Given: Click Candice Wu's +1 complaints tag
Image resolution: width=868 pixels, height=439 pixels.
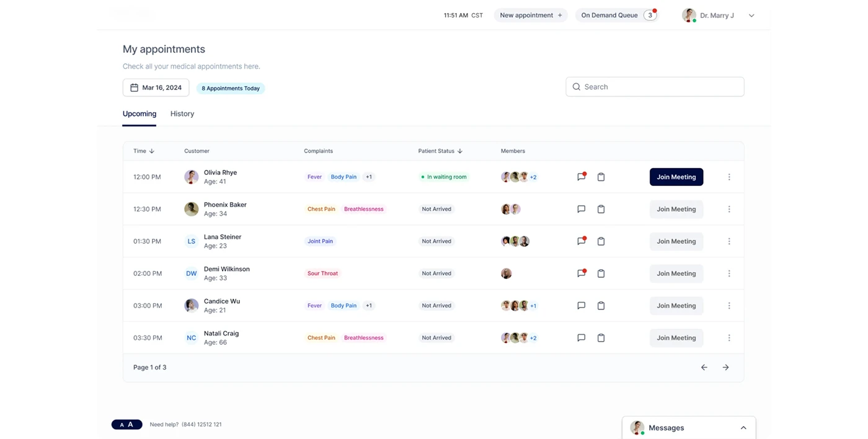Looking at the screenshot, I should [369, 306].
